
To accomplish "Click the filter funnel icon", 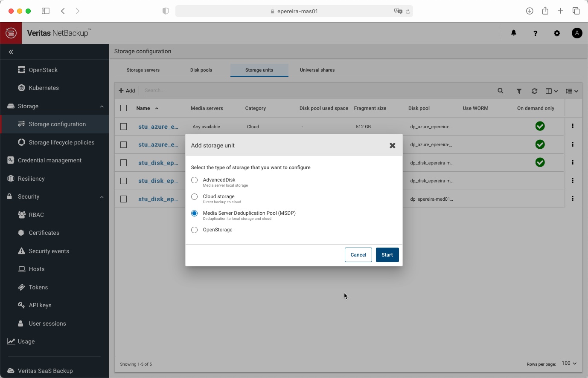I will 519,91.
